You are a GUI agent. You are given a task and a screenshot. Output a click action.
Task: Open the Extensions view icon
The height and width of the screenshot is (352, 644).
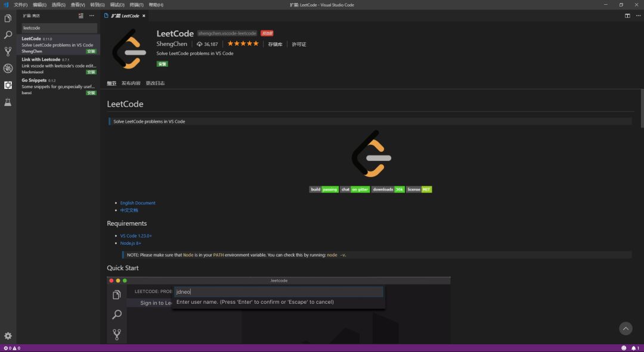click(x=8, y=85)
